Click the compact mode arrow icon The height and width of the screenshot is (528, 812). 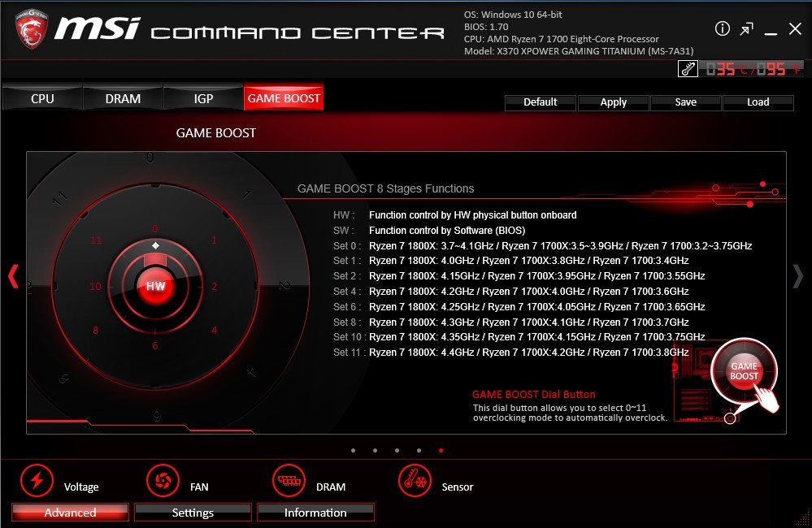pyautogui.click(x=747, y=29)
